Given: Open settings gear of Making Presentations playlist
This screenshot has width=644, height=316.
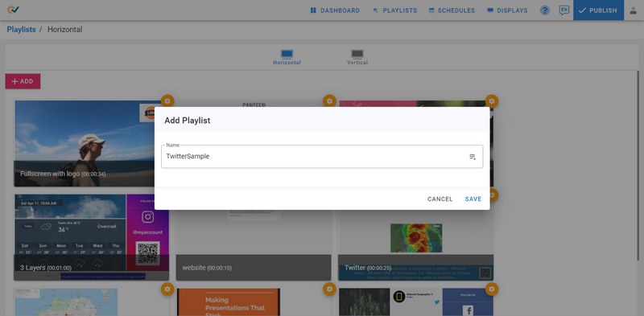Looking at the screenshot, I should click(x=329, y=289).
